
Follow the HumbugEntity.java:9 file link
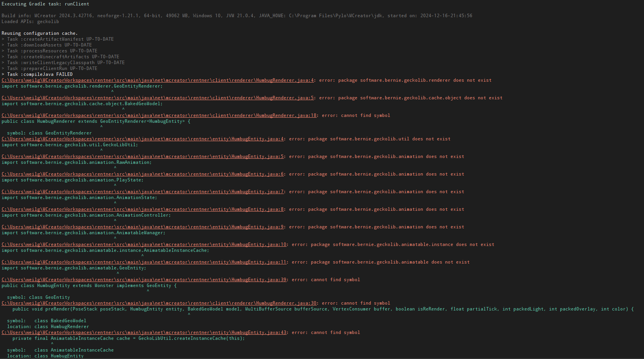[x=143, y=227]
